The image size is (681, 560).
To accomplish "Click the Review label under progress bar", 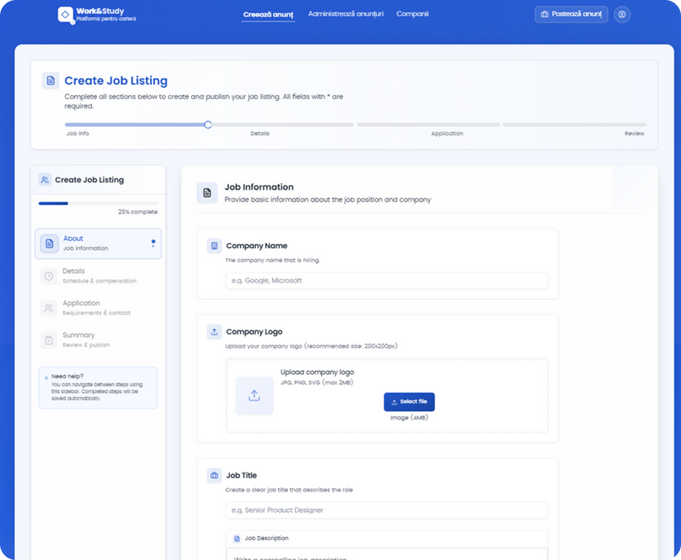I will point(635,133).
